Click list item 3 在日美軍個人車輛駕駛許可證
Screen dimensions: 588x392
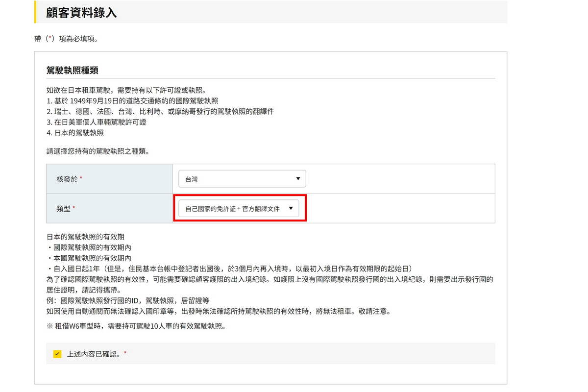(x=96, y=122)
